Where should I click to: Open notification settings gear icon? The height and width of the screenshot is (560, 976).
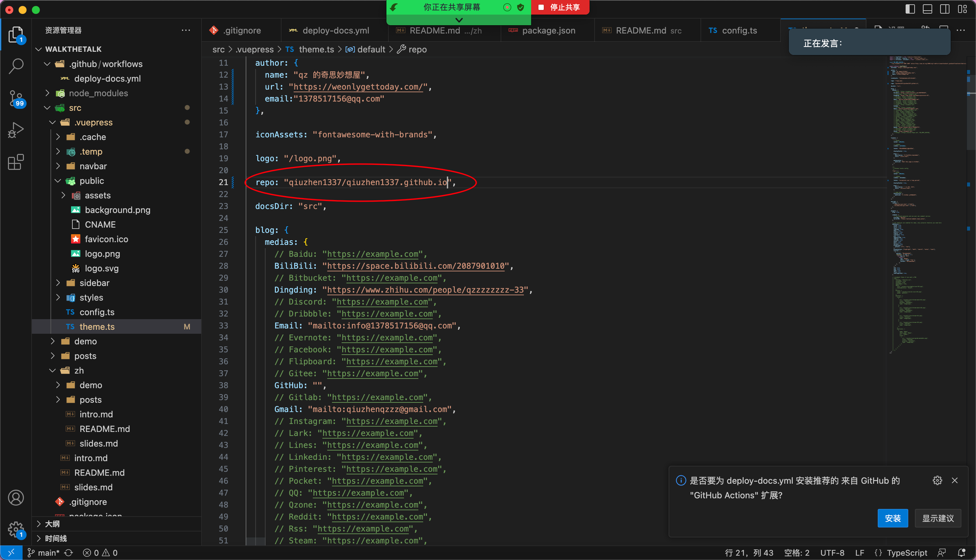[937, 480]
